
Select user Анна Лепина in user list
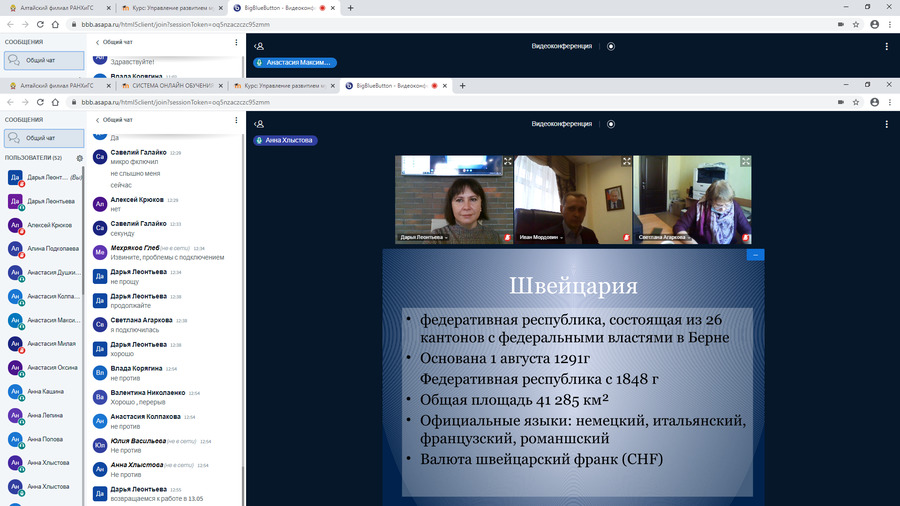(x=44, y=415)
